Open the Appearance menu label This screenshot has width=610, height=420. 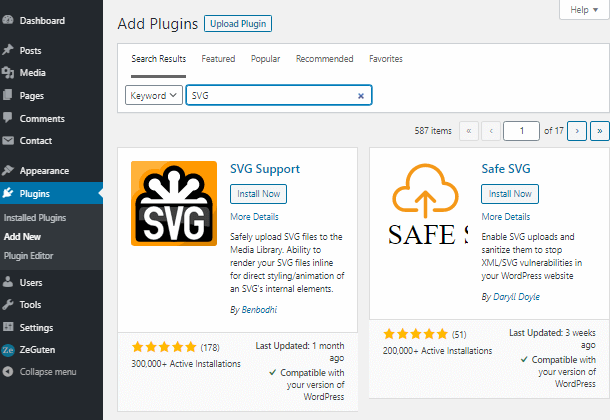point(44,171)
